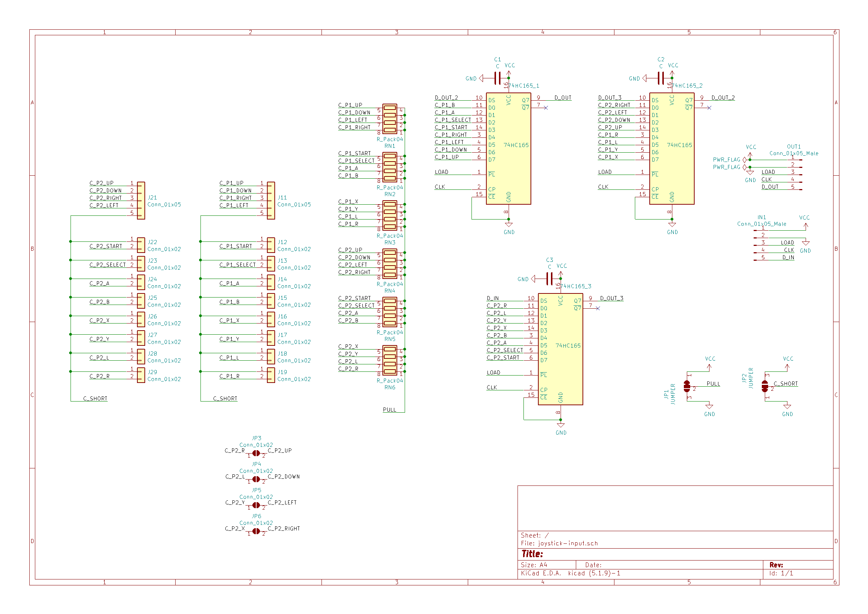Click the LOAD label on 74HC165_1 pin 1
868x614 pixels.
pos(441,172)
